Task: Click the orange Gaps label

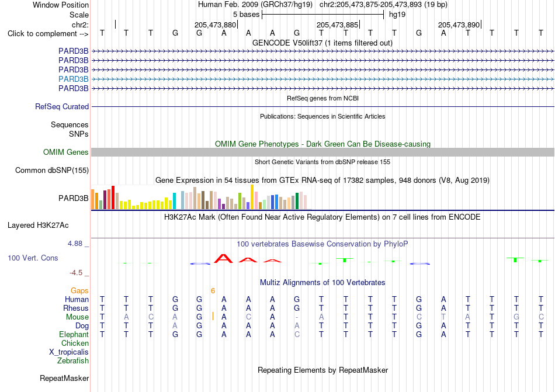Action: tap(79, 290)
